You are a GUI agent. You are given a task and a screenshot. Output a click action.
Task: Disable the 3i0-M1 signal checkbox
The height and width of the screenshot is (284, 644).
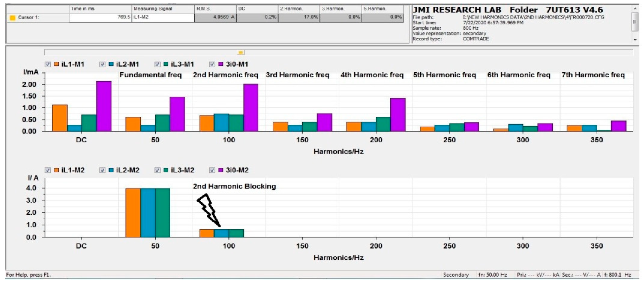(x=212, y=64)
